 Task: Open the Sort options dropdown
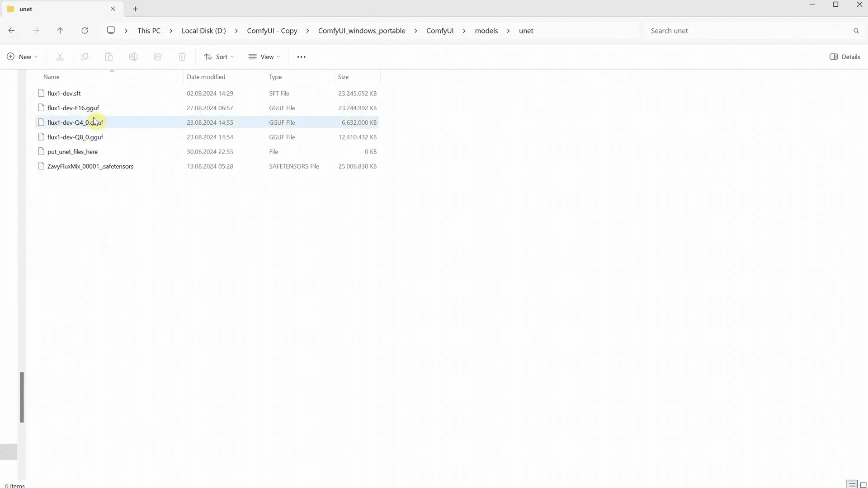[x=219, y=56]
